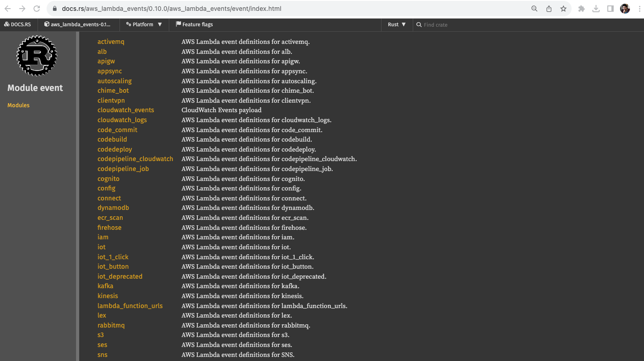Open the Feature flags page

pyautogui.click(x=194, y=24)
